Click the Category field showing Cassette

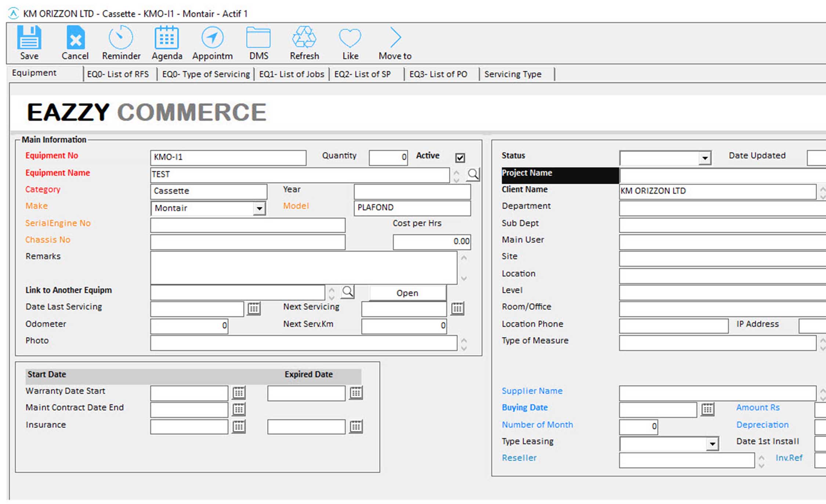(209, 191)
